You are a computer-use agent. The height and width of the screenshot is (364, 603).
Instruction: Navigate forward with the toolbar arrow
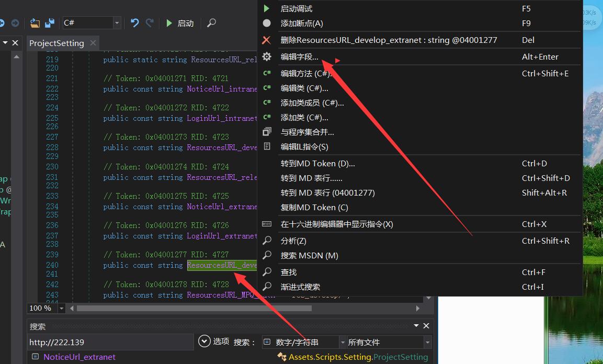point(15,23)
